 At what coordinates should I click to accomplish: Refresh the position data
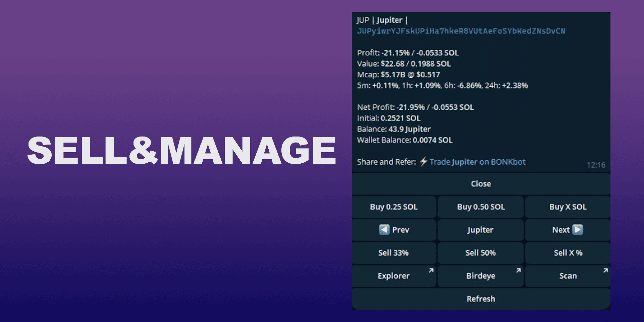[481, 299]
